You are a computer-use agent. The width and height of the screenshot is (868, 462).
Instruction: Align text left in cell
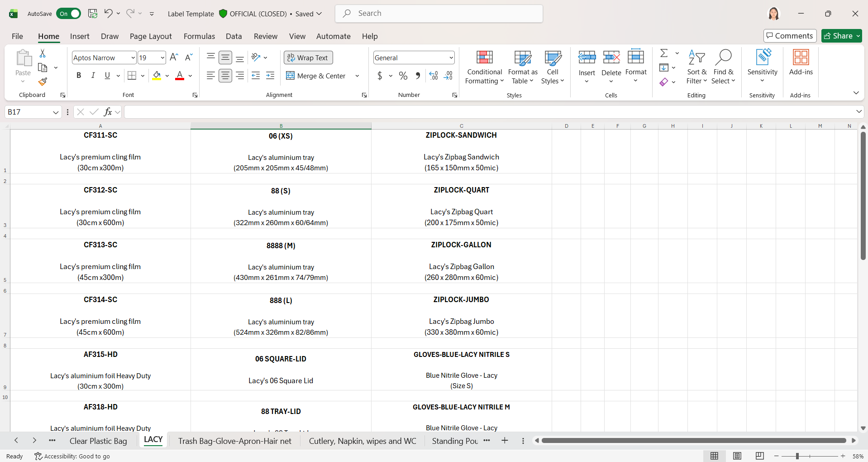coord(210,76)
